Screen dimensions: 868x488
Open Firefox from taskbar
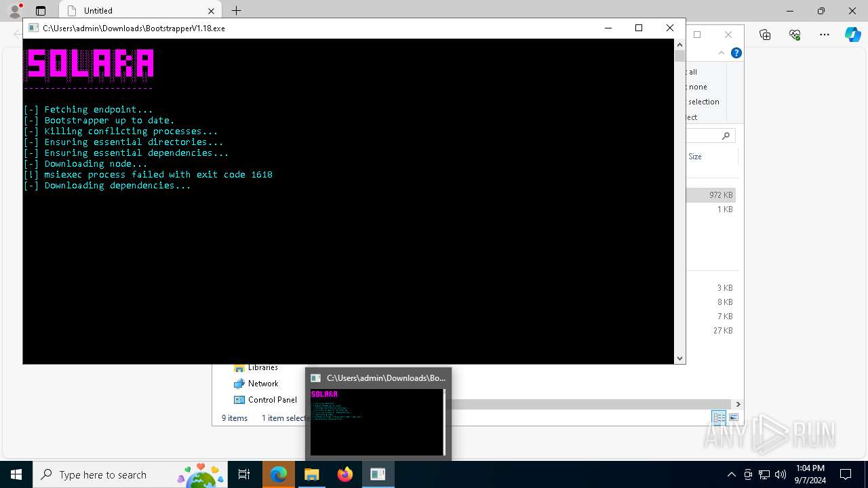[x=345, y=474]
